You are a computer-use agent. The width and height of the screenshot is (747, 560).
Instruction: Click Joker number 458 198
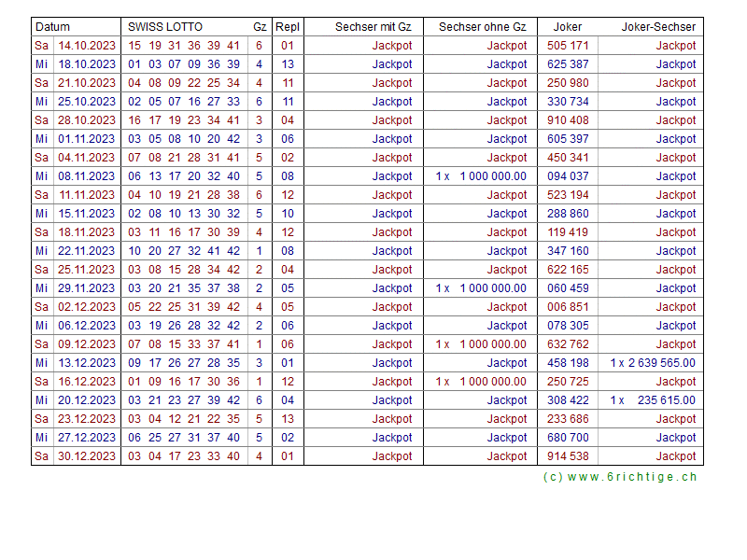coord(568,363)
